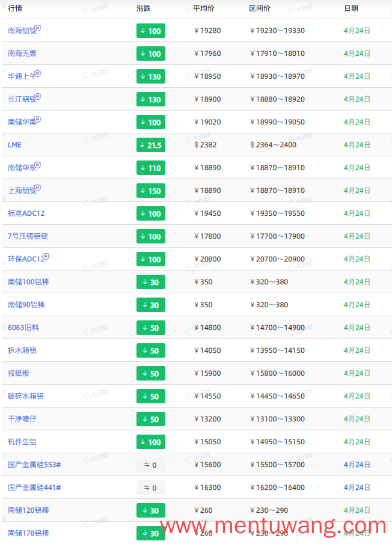
Task: Select price range ￥14450~14650
Action: tap(277, 396)
